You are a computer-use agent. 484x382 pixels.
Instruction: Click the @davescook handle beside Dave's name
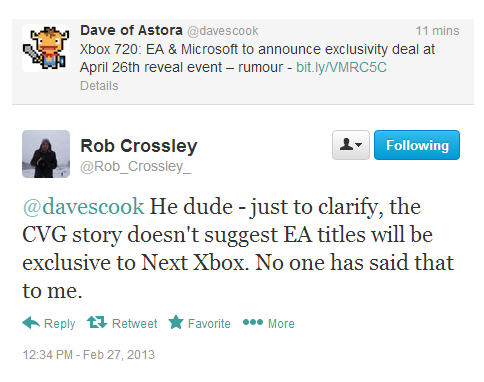tap(222, 31)
